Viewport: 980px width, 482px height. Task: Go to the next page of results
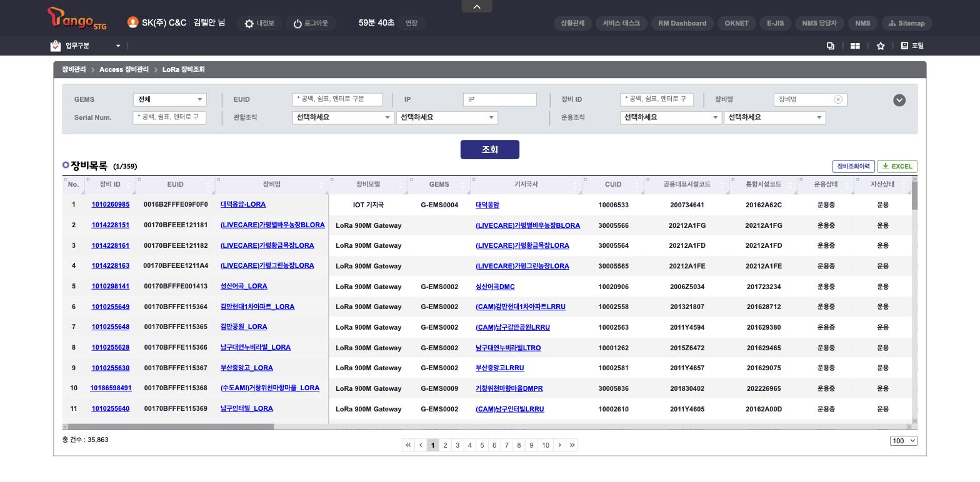tap(559, 445)
